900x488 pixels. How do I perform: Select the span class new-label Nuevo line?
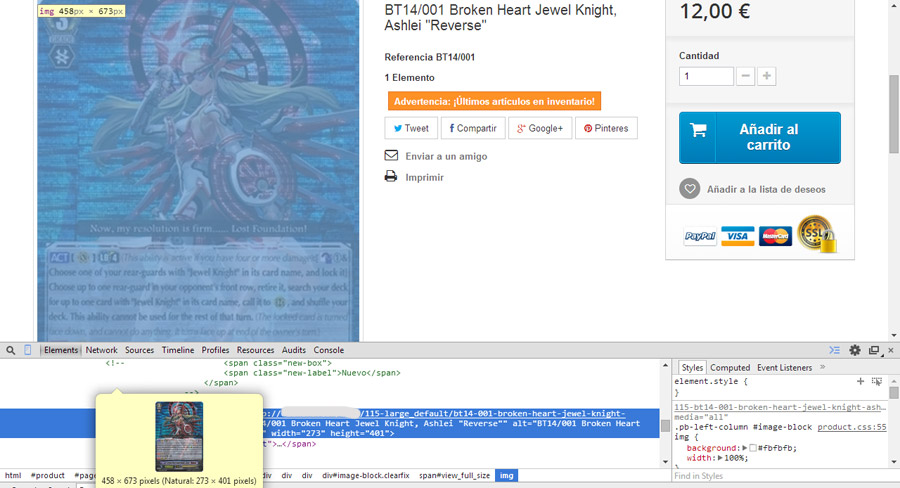pyautogui.click(x=312, y=373)
